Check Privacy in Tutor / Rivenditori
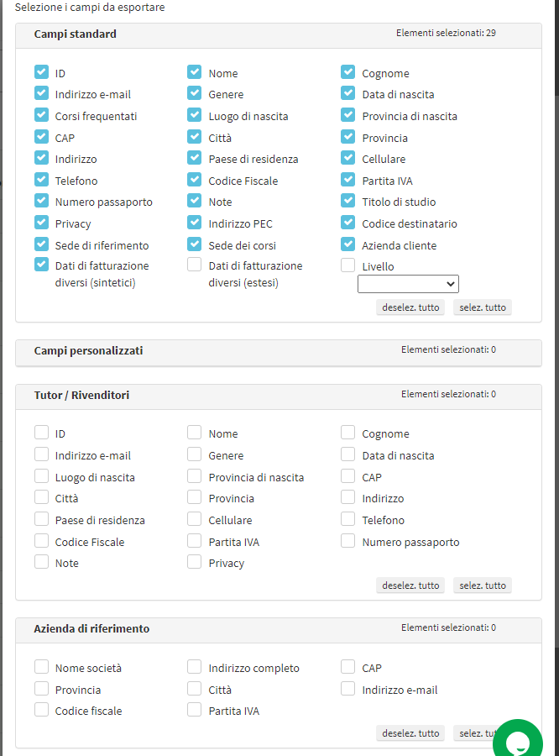The width and height of the screenshot is (559, 756). click(x=194, y=562)
